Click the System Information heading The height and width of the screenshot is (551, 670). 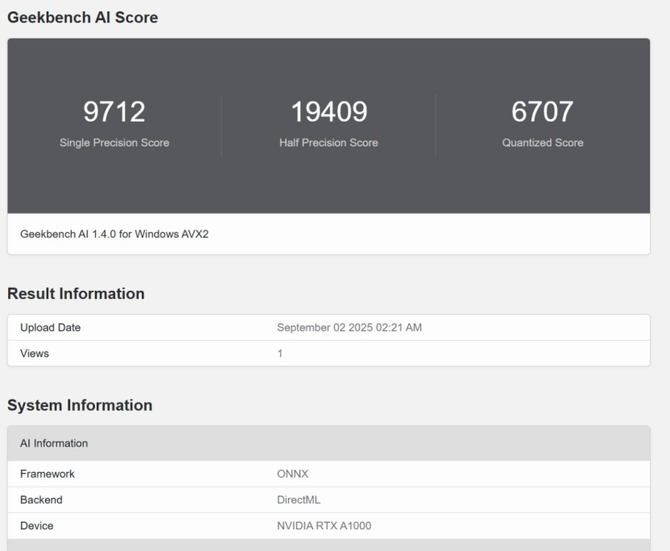[x=80, y=405]
